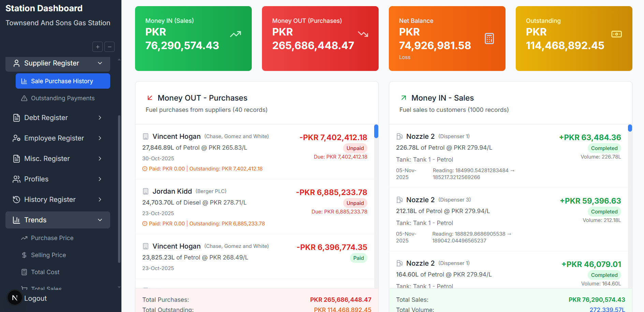The image size is (644, 312).
Task: Click the Logout button
Action: pyautogui.click(x=35, y=298)
